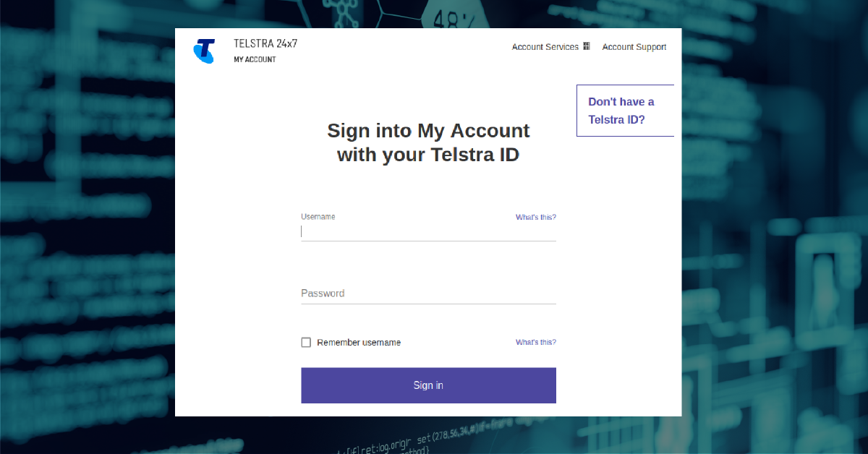Image resolution: width=868 pixels, height=454 pixels.
Task: Click What's this beside Remember username
Action: coord(535,342)
